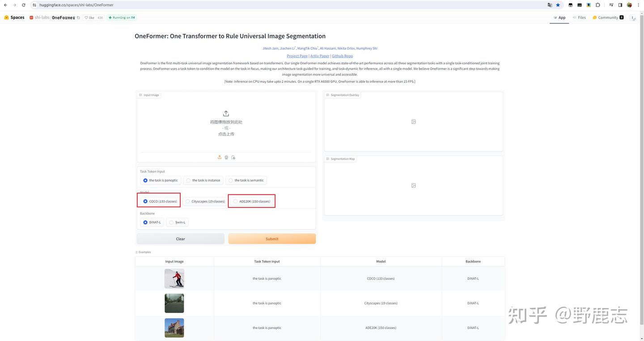Click the Examples section label

(x=144, y=252)
